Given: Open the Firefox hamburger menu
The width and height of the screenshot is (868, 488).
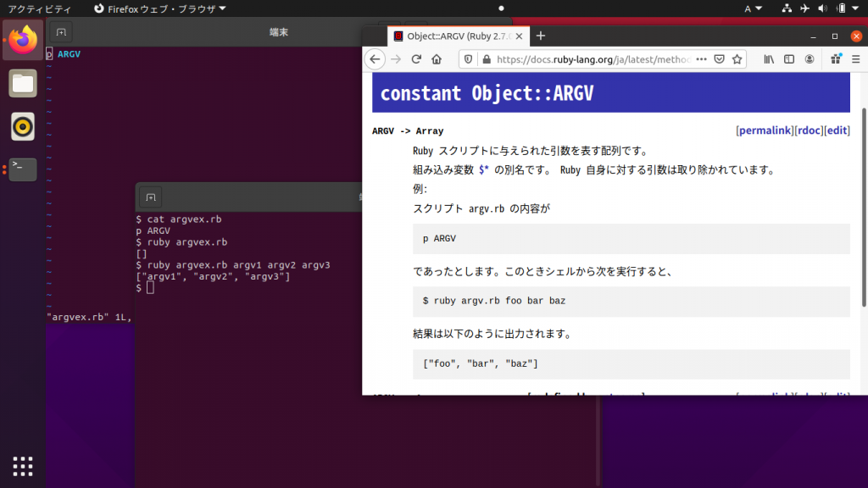Looking at the screenshot, I should click(854, 59).
